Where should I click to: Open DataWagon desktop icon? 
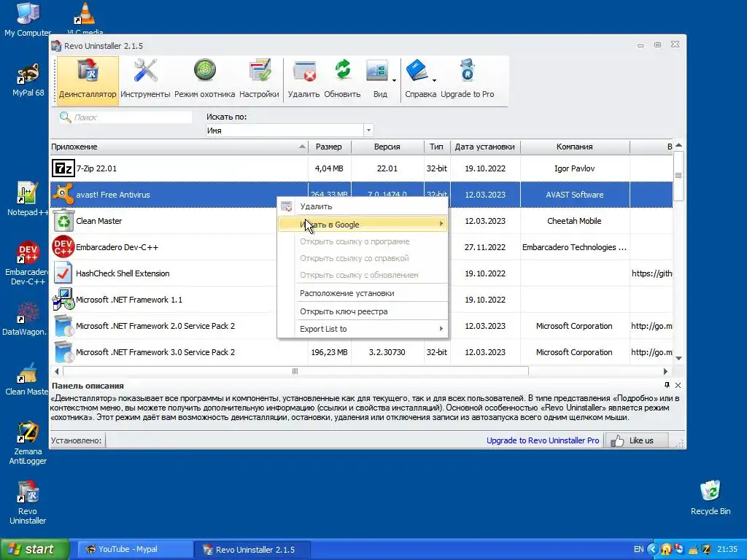25,318
